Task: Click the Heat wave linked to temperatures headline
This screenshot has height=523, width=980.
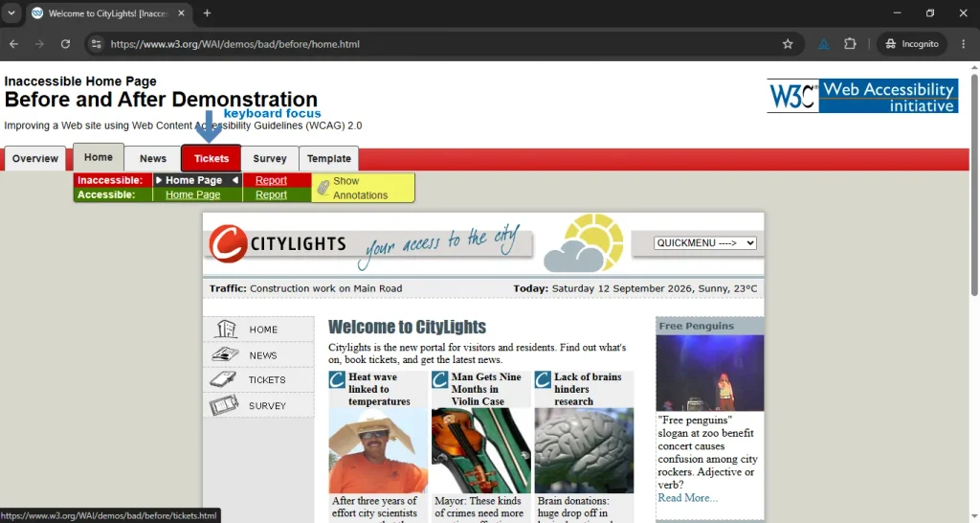Action: click(x=379, y=389)
